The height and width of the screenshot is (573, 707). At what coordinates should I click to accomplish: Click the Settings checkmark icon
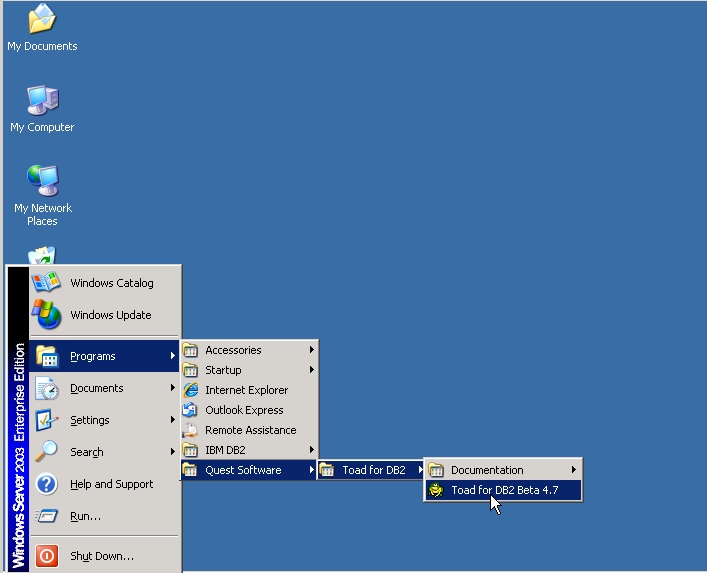click(47, 420)
